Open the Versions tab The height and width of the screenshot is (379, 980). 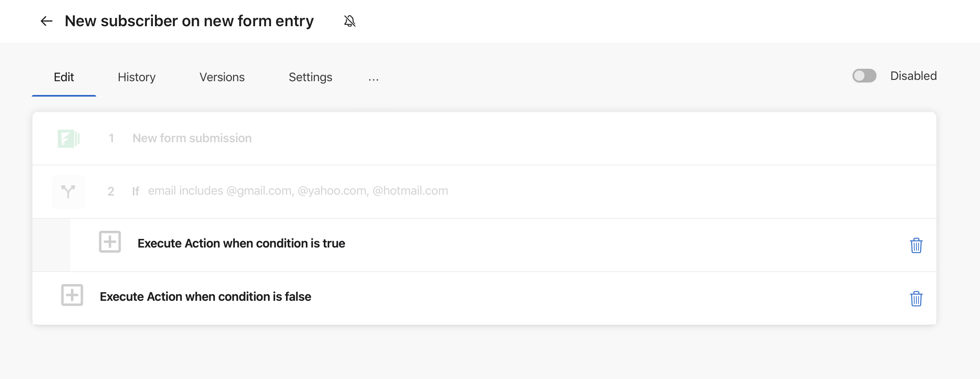point(222,77)
